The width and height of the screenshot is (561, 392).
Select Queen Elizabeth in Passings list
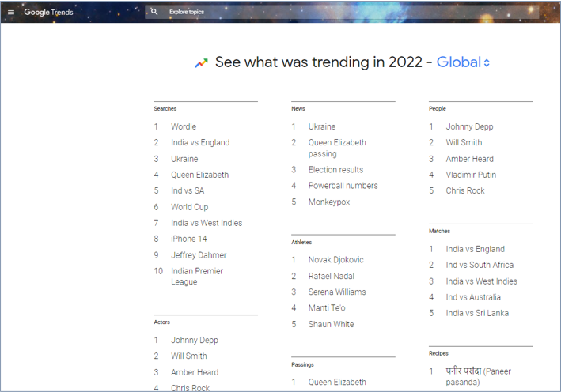click(x=337, y=382)
